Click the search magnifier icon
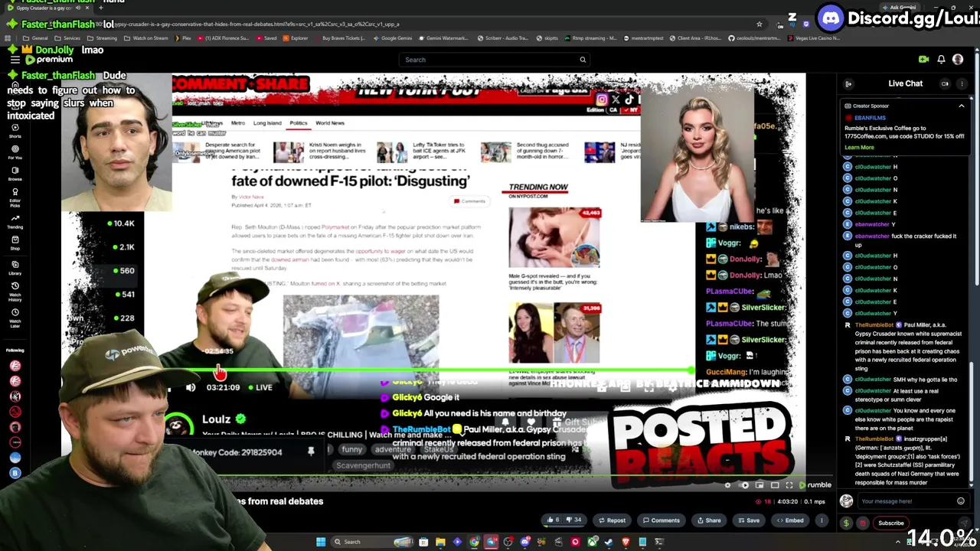Viewport: 980px width, 551px height. 583,60
